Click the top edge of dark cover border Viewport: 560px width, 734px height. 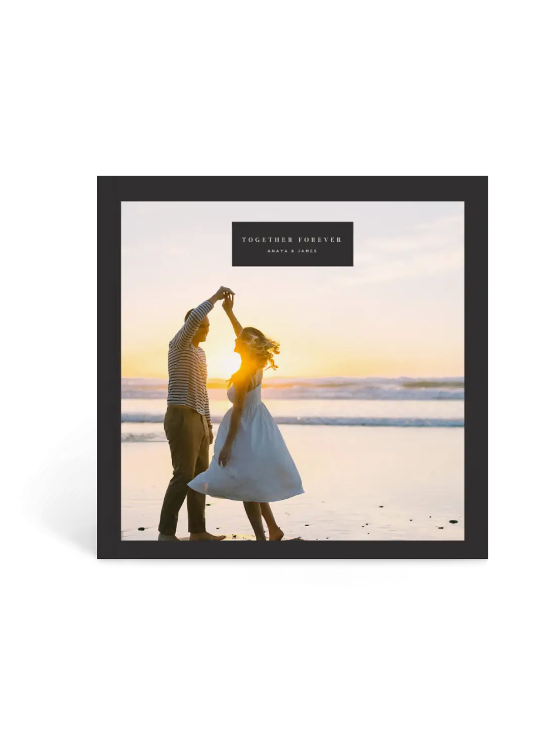click(x=292, y=187)
